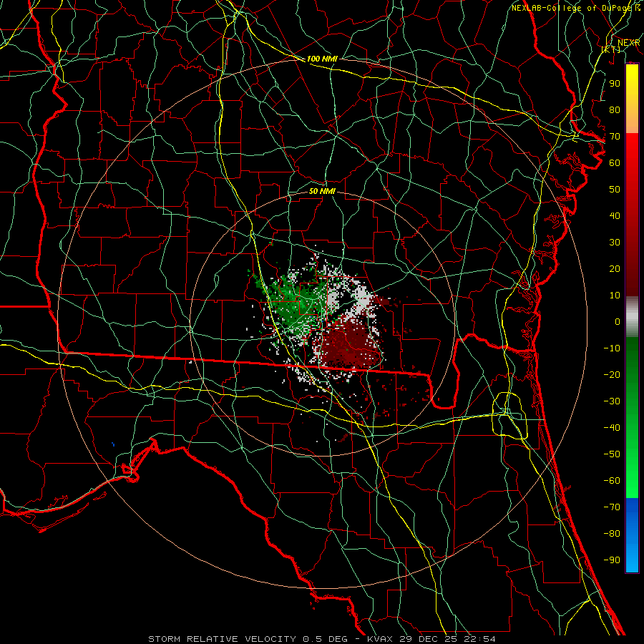Click the dark red outbound velocity echo cluster
Viewport: 644px width, 644px height.
click(349, 343)
